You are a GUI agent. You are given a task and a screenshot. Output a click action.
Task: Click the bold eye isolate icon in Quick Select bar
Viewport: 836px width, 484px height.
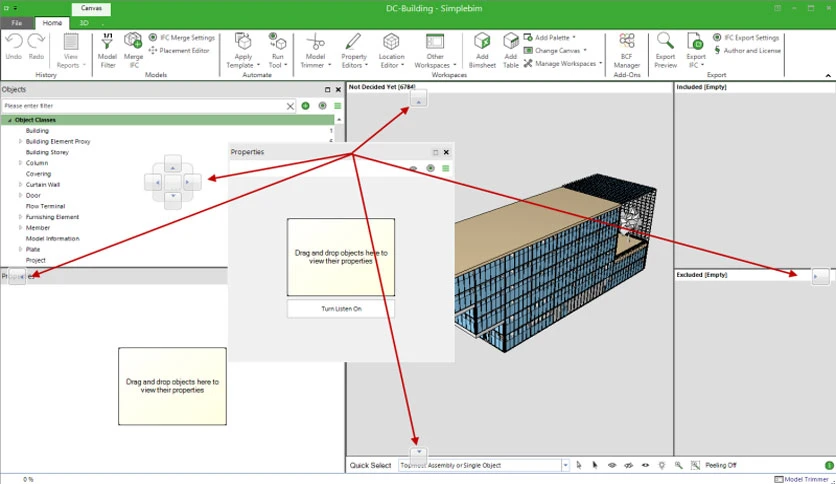tap(645, 465)
